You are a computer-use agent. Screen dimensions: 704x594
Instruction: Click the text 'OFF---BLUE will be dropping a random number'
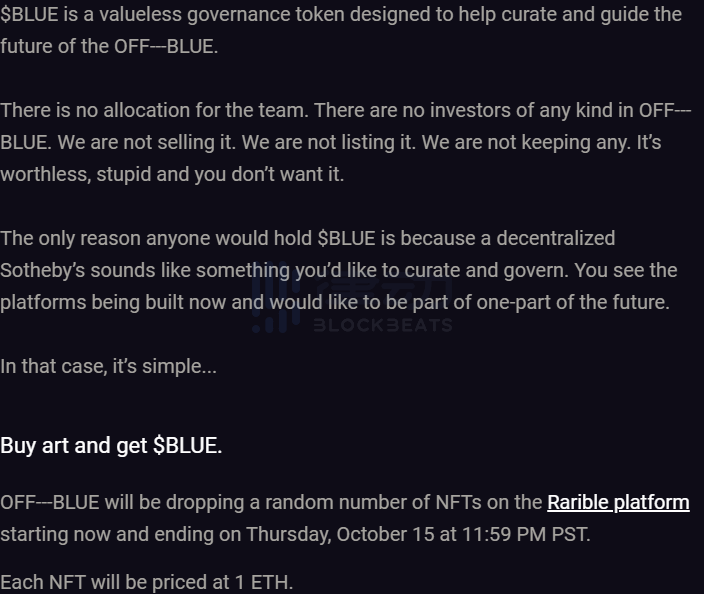tap(215, 502)
